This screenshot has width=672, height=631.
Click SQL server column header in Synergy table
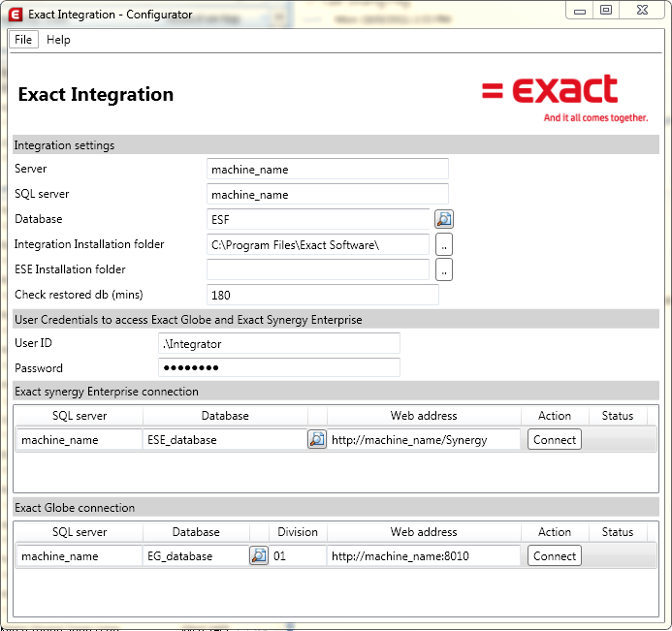click(x=80, y=416)
